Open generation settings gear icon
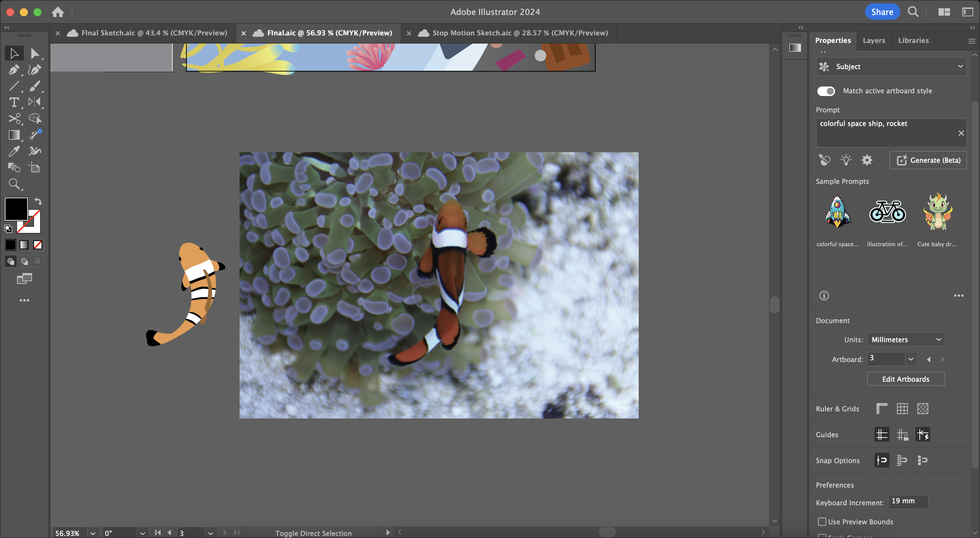 [867, 160]
